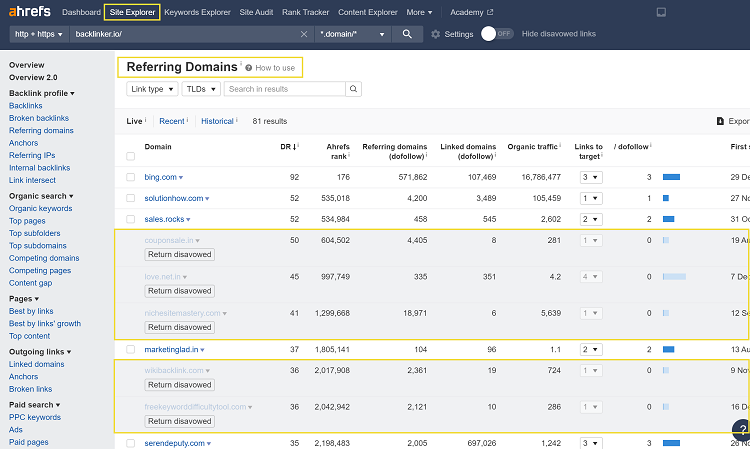The image size is (750, 449).
Task: Open sales.rocks links to target dropdown
Action: click(x=591, y=219)
